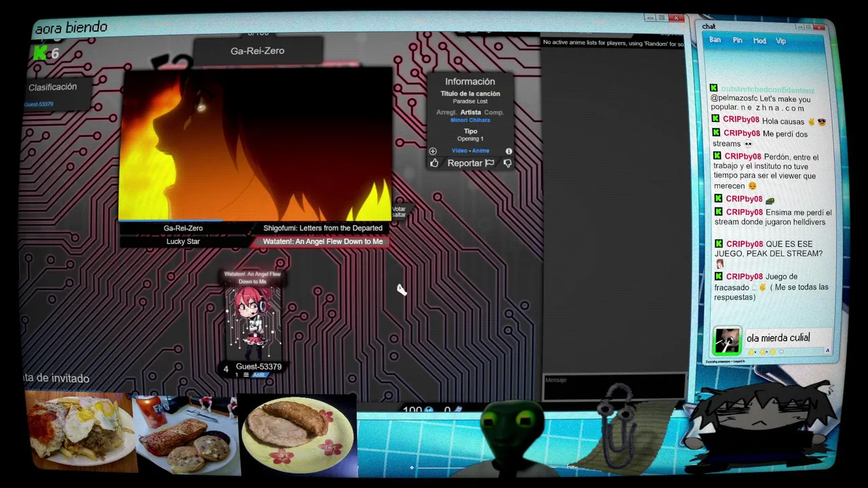Click the Reportar flag button
The width and height of the screenshot is (868, 488).
pyautogui.click(x=471, y=163)
